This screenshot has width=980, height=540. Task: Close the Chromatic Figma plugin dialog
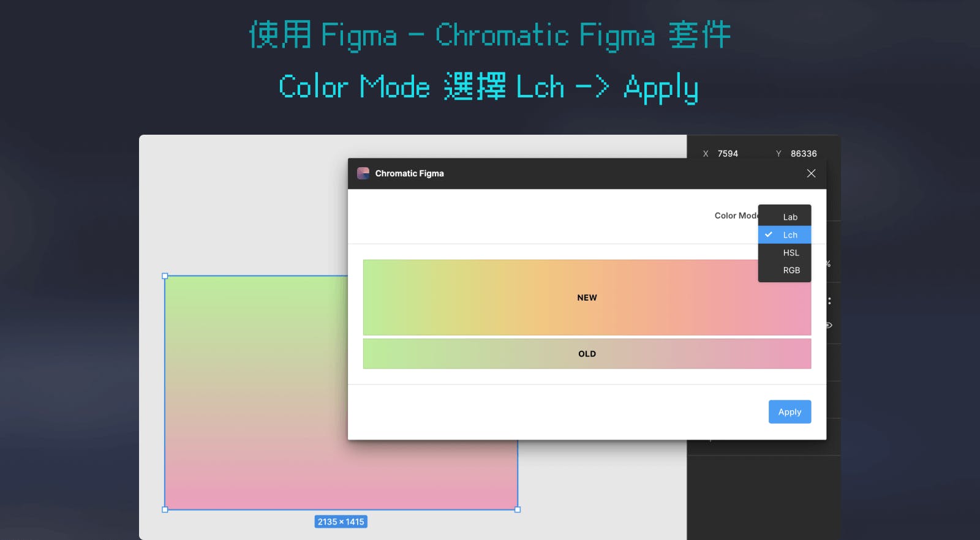click(x=811, y=173)
